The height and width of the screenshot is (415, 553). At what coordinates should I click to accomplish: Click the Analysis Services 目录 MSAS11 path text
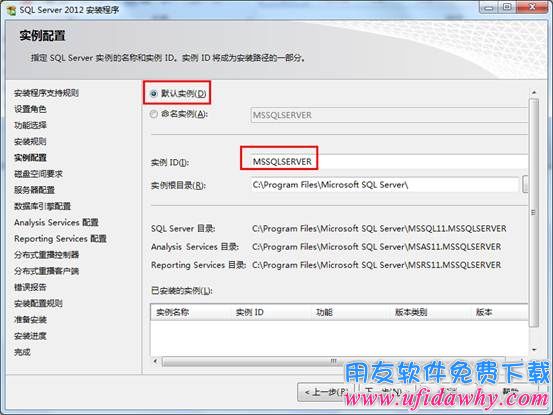(377, 247)
